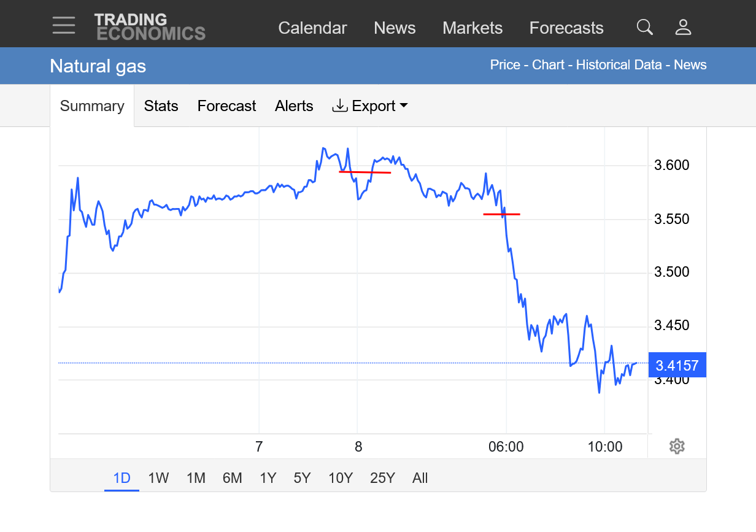This screenshot has width=756, height=532.
Task: Click the Export download icon
Action: click(339, 106)
